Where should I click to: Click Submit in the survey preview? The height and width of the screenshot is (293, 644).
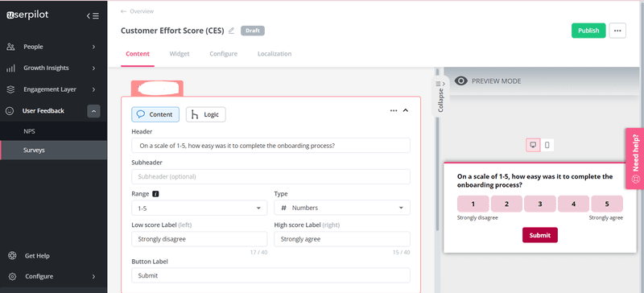click(539, 235)
